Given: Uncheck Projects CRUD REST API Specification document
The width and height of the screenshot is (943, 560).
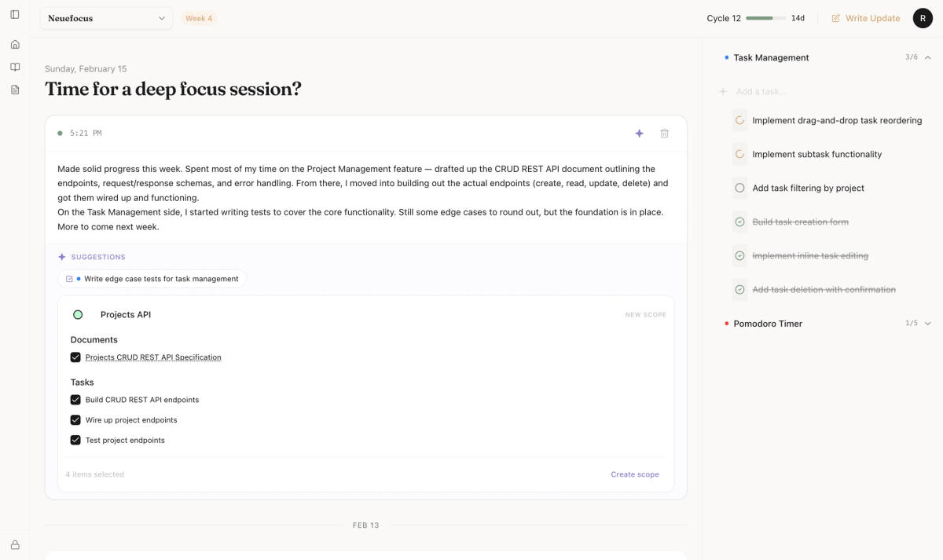Looking at the screenshot, I should click(x=75, y=357).
